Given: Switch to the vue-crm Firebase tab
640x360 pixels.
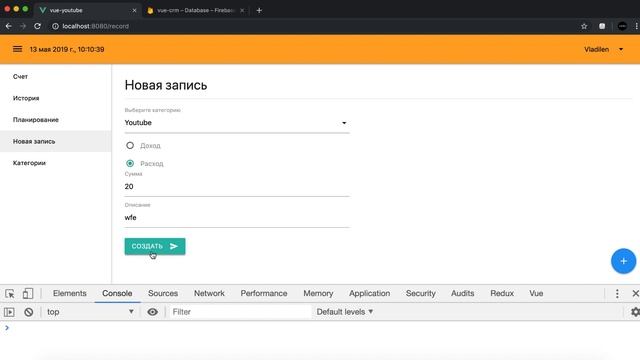Looking at the screenshot, I should click(196, 10).
